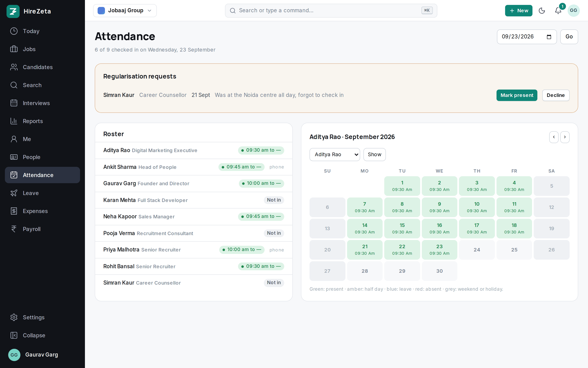Open the Today clock icon
Viewport: 588px width, 368px height.
(14, 31)
